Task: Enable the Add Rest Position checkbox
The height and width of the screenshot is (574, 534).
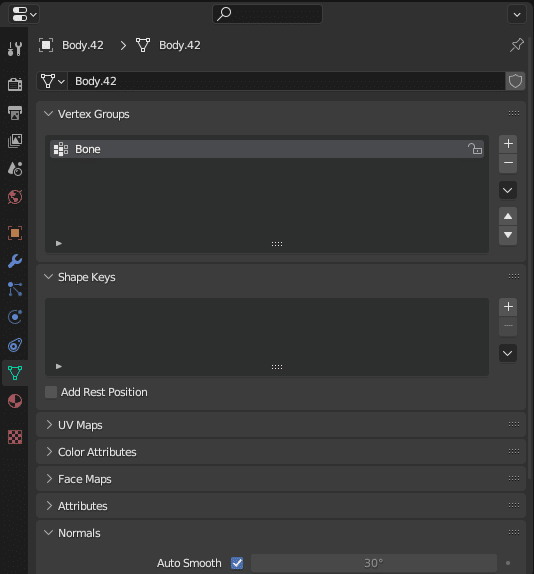Action: tap(51, 392)
